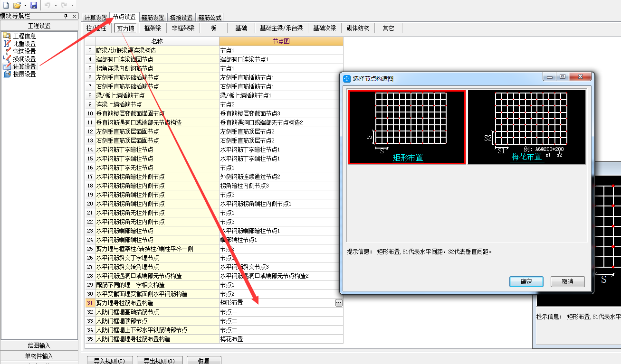Image resolution: width=621 pixels, height=364 pixels.
Task: Click 左侧垂直筋顶层节点2 value cell
Action: pyautogui.click(x=281, y=131)
